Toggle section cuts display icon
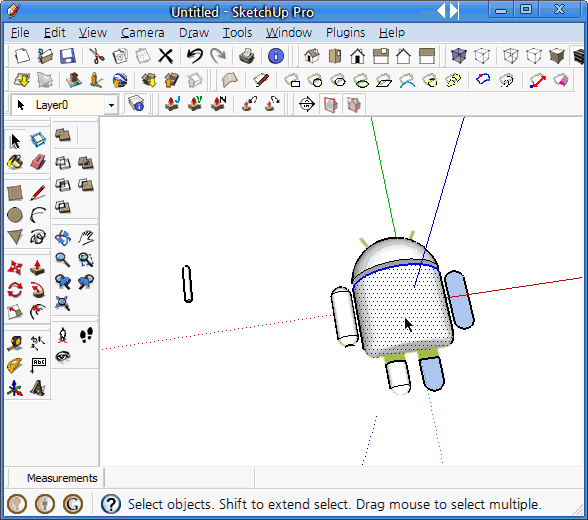Image resolution: width=588 pixels, height=520 pixels. click(x=354, y=104)
